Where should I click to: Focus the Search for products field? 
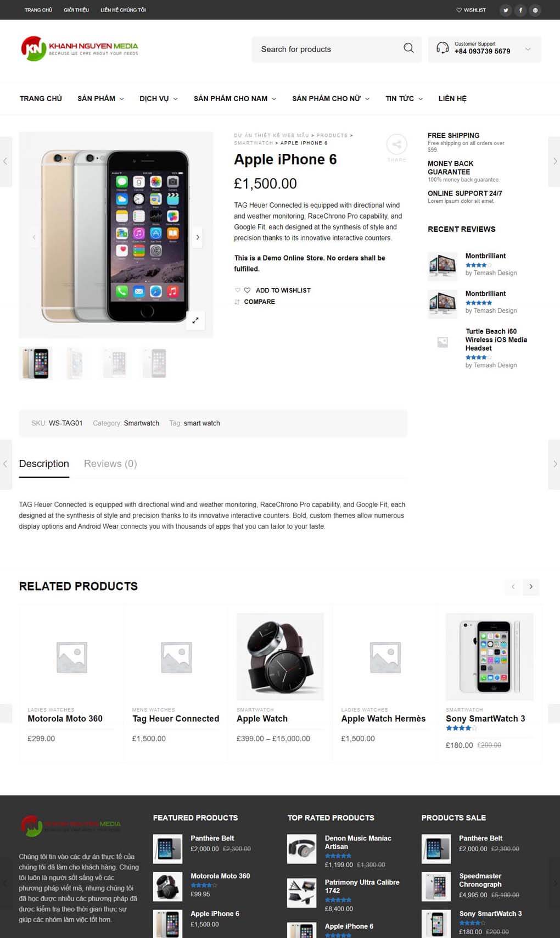coord(327,49)
